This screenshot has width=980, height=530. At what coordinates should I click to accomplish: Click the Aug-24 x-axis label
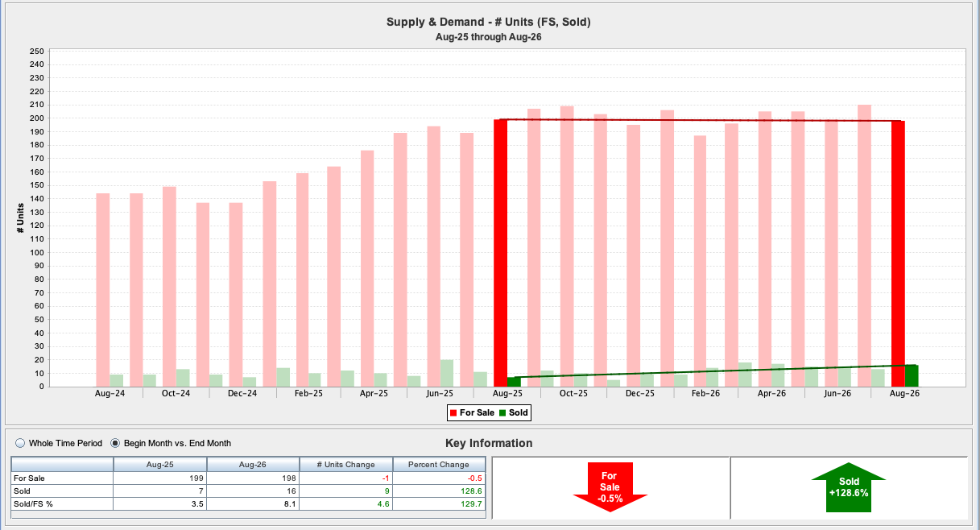pos(110,394)
